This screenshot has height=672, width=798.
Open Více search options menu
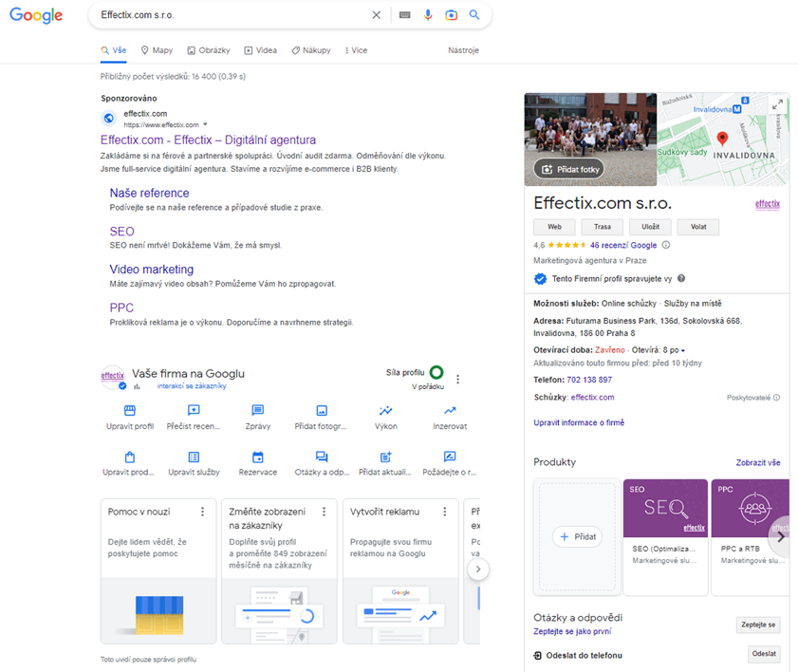[x=356, y=50]
